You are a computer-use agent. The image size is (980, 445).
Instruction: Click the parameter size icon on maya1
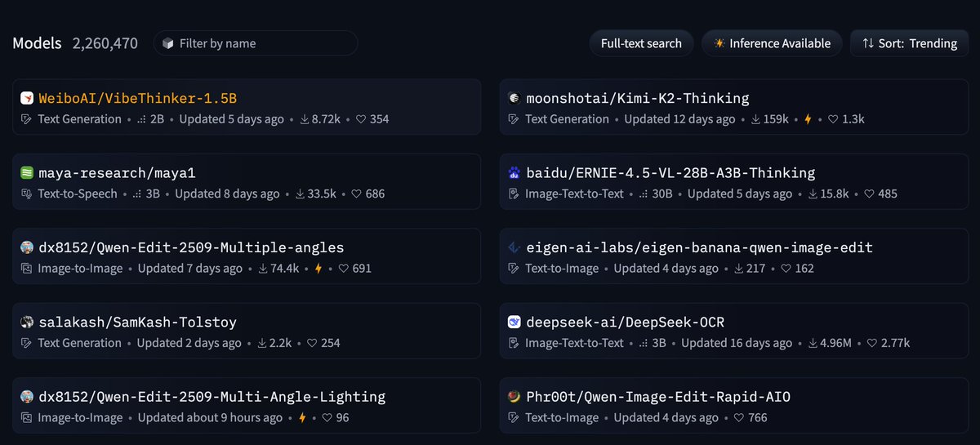point(136,194)
